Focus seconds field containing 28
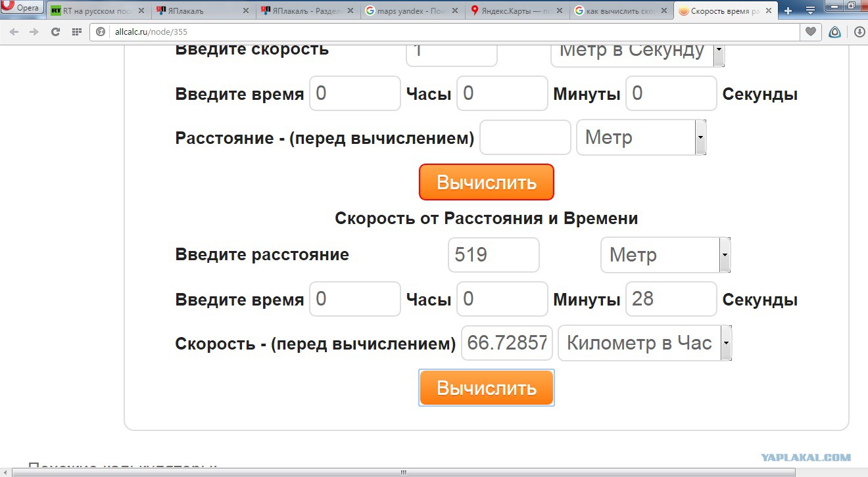868x477 pixels. coord(671,299)
